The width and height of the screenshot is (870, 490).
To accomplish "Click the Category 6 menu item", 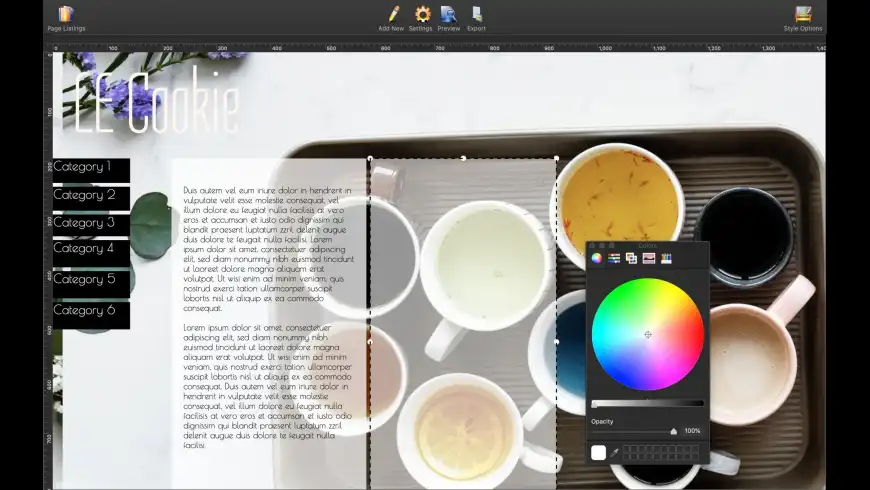I will coord(92,315).
